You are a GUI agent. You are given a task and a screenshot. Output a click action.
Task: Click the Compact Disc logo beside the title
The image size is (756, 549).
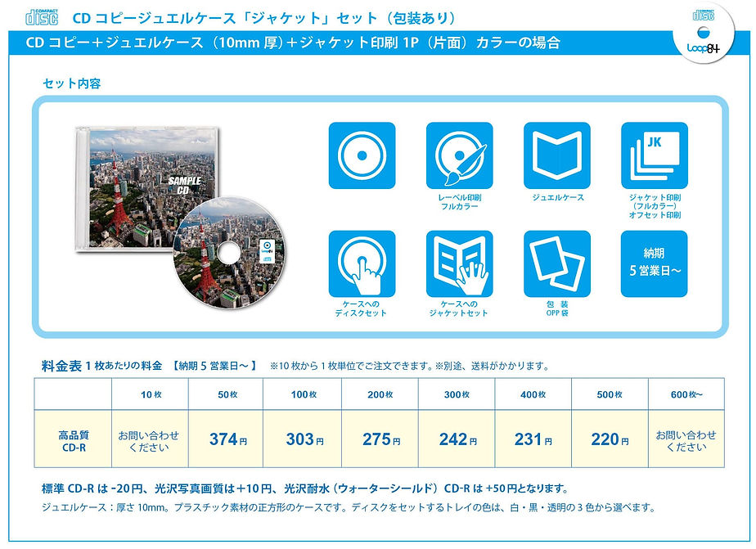42,17
